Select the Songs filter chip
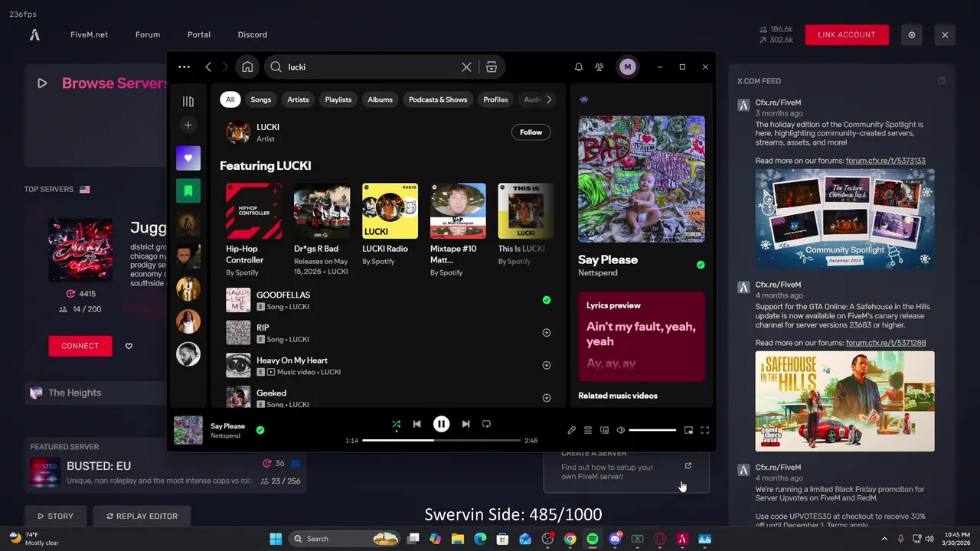 pos(261,99)
